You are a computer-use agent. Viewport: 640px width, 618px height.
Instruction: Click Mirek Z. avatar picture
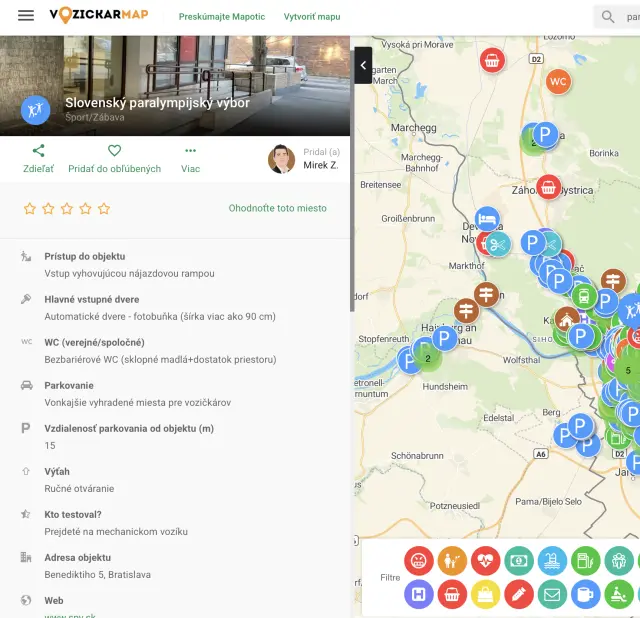281,159
